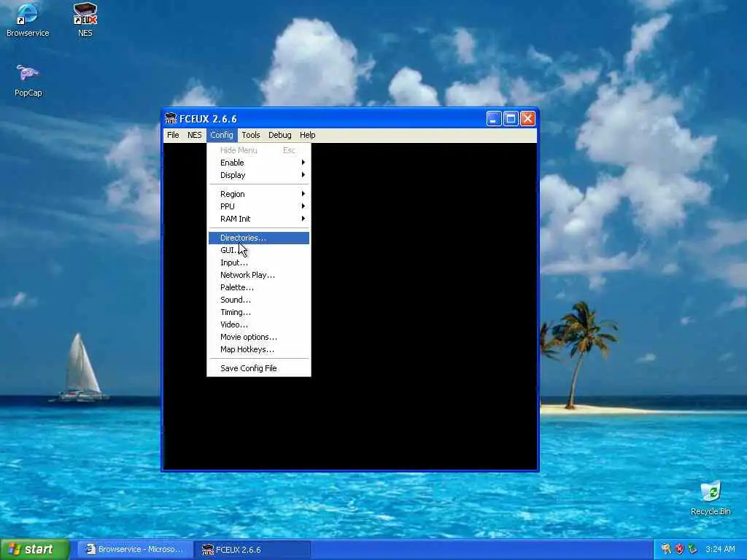
Task: Open the Debug menu
Action: tap(279, 135)
